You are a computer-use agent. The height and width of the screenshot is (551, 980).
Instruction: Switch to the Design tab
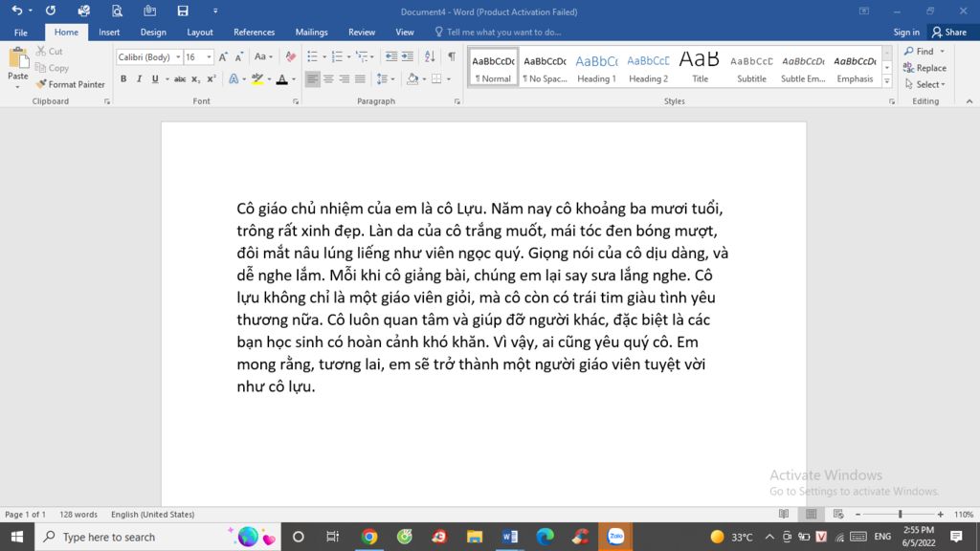point(153,33)
